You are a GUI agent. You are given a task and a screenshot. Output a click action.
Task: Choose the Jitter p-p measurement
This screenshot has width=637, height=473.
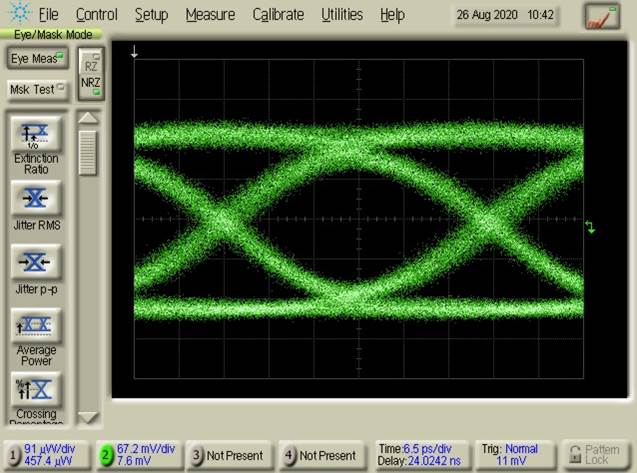pyautogui.click(x=35, y=262)
